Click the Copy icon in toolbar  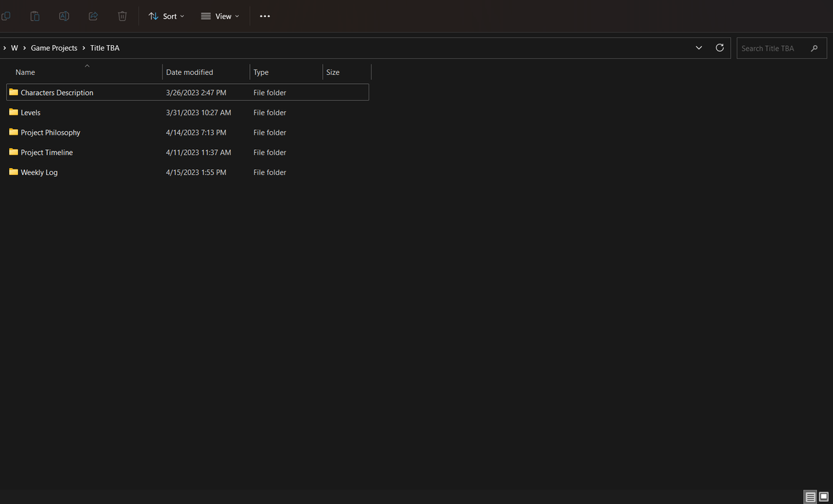[6, 16]
